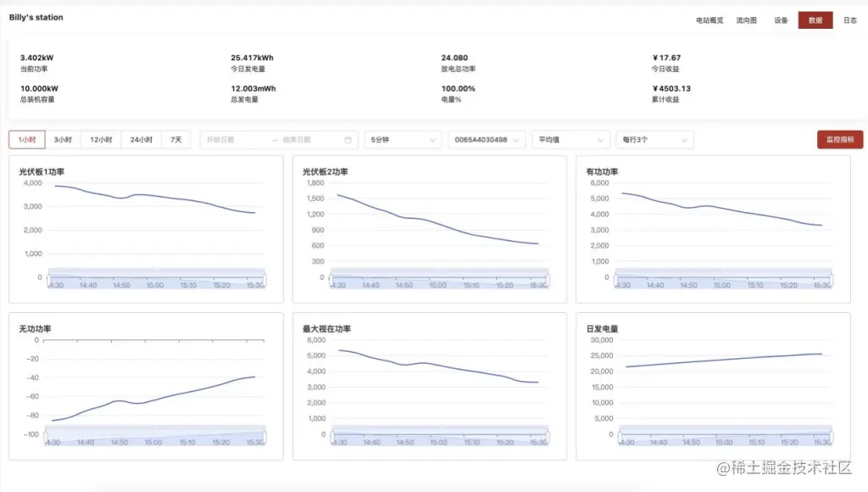The width and height of the screenshot is (868, 492).
Task: Focus the 开始日期 start date field
Action: tap(236, 140)
